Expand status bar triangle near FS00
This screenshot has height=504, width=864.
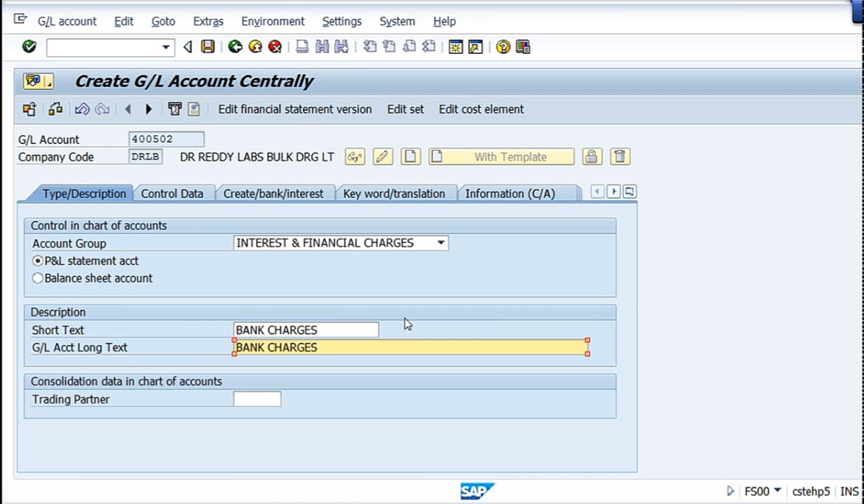731,491
